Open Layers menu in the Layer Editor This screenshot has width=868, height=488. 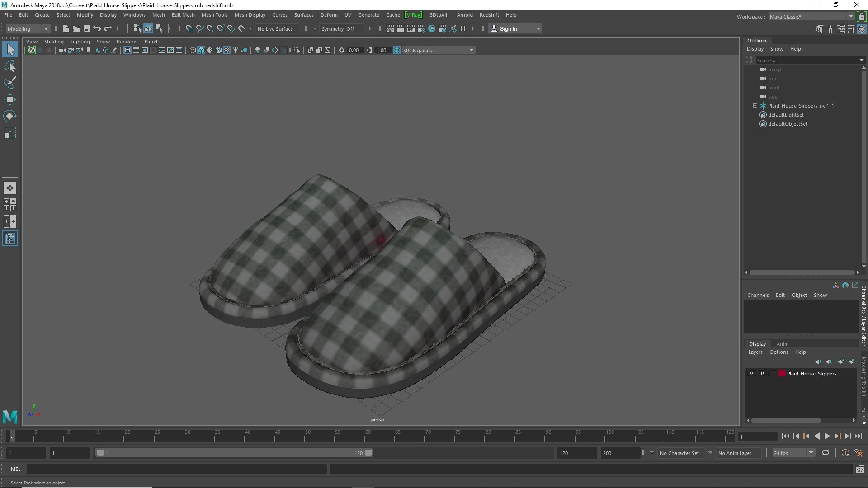[755, 352]
